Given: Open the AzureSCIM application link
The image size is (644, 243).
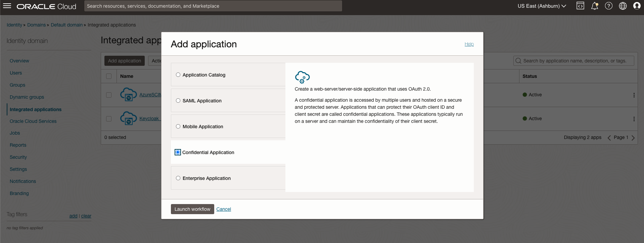Looking at the screenshot, I should coord(150,95).
